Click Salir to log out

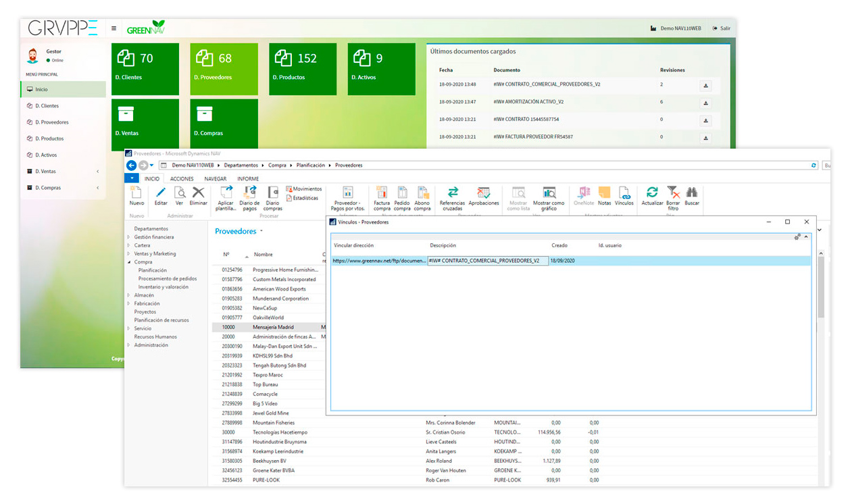[x=722, y=28]
